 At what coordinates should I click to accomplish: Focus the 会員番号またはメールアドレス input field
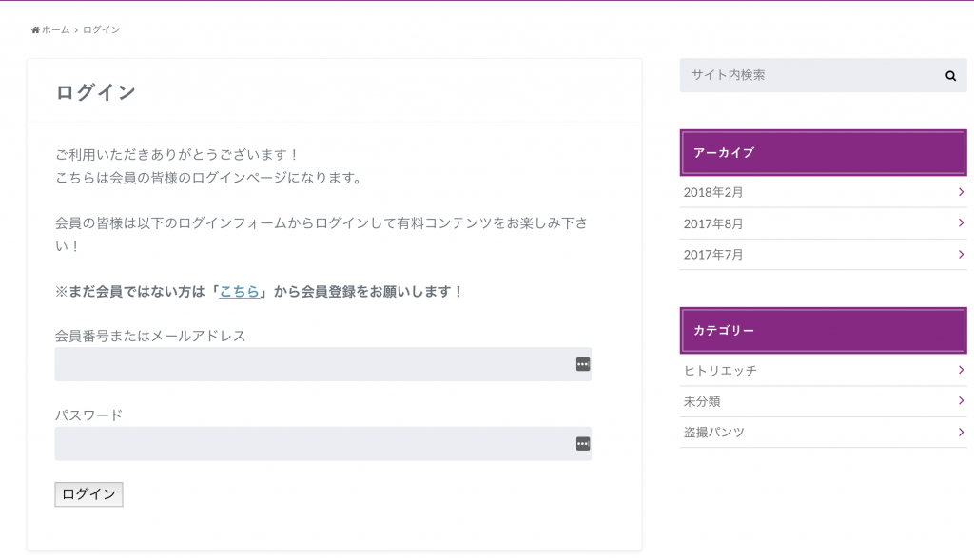(x=323, y=364)
